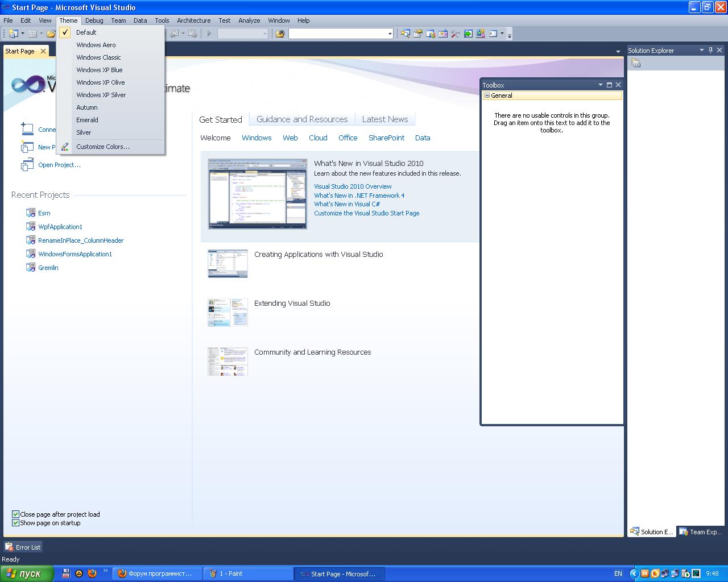This screenshot has height=582, width=728.
Task: Expand the quick launch overflow chevron
Action: pos(105,571)
